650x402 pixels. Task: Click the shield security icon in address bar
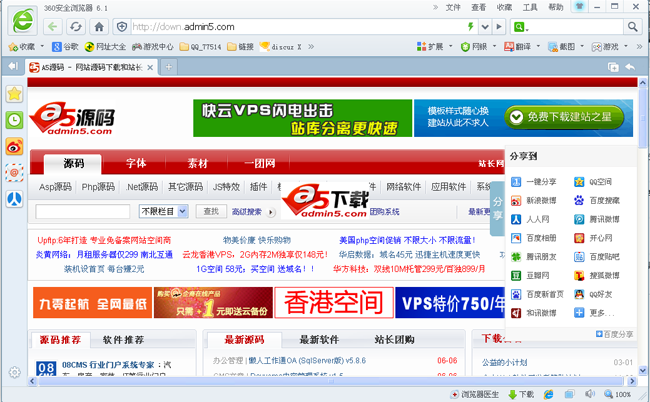coord(121,27)
